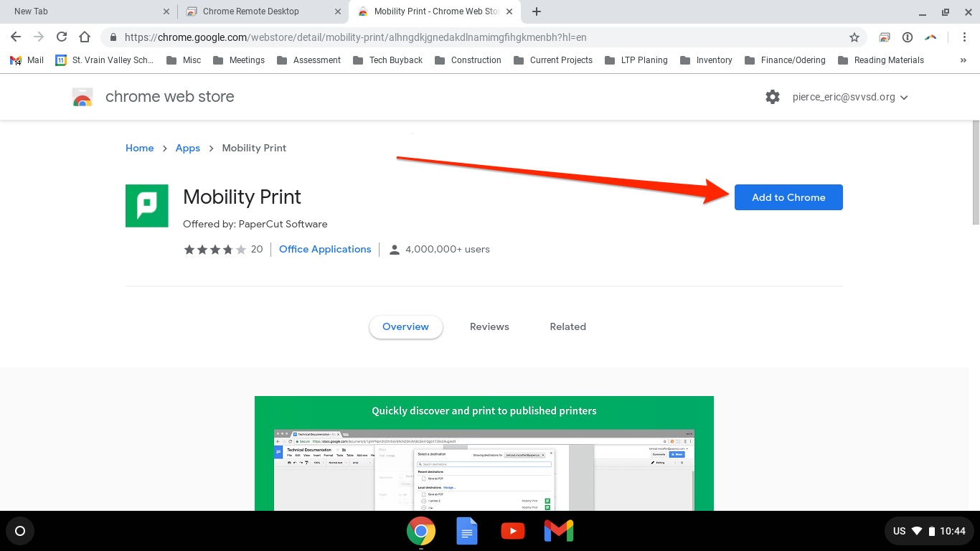Screen dimensions: 980x551
Task: Switch to the New Tab tab
Action: click(x=88, y=11)
